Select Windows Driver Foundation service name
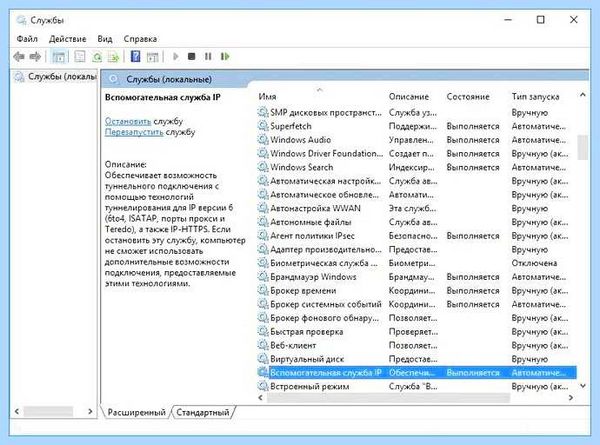600x445 pixels. (326, 153)
